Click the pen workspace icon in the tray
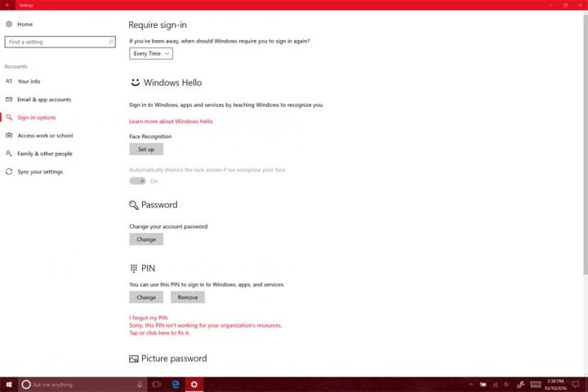The height and width of the screenshot is (392, 588). point(520,385)
